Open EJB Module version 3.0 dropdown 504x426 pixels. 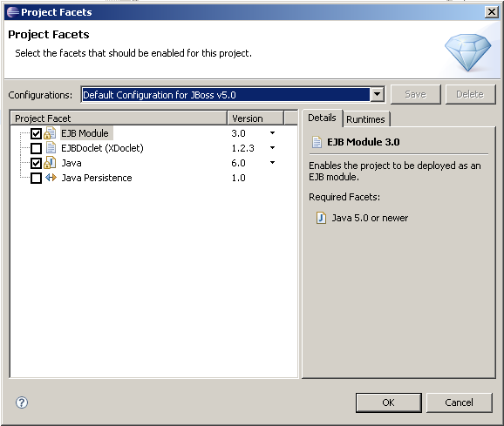pos(272,133)
